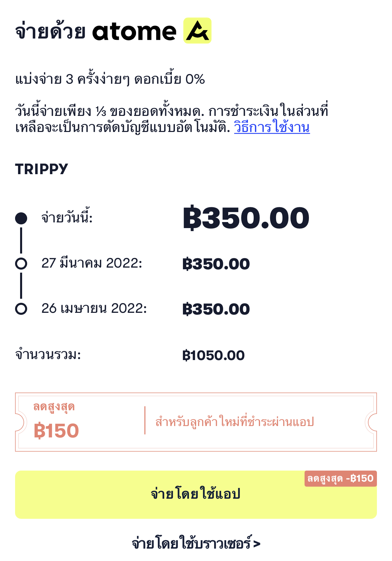Open the วิธีการใช้งาน link

point(272,128)
